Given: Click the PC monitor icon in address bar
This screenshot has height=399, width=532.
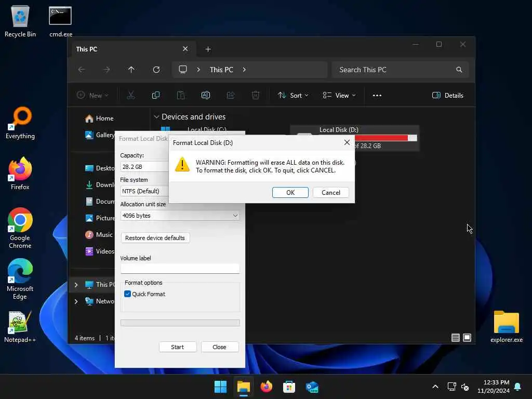Looking at the screenshot, I should click(183, 70).
